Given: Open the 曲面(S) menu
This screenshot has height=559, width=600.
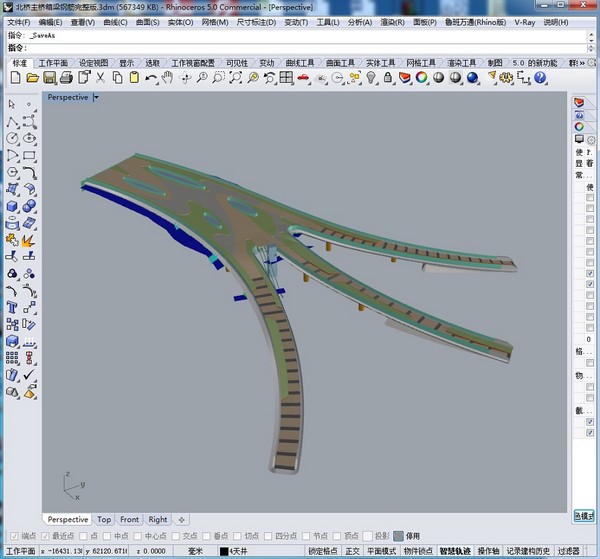Looking at the screenshot, I should click(x=146, y=21).
